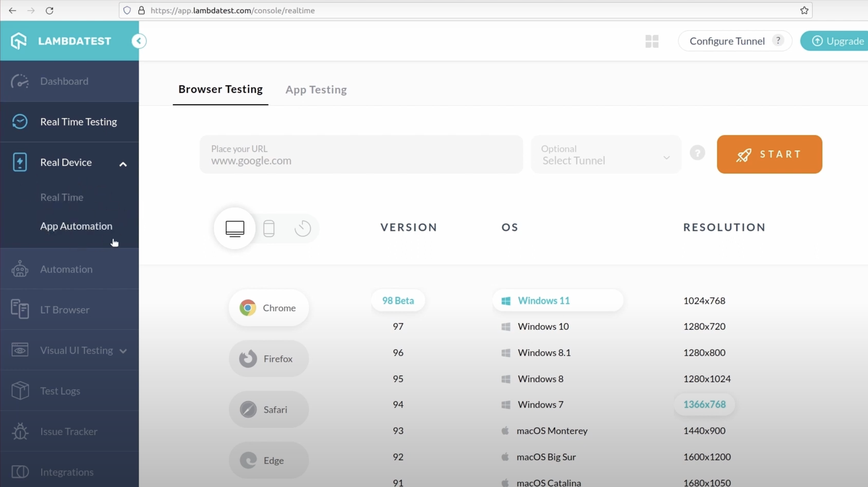Reload the page in browser toolbar
The height and width of the screenshot is (487, 868).
50,10
